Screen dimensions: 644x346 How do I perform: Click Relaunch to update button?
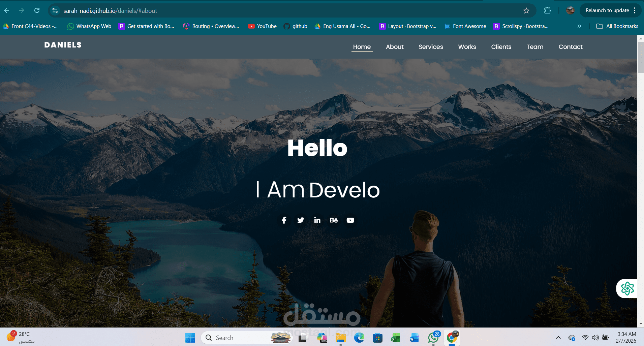tap(607, 10)
